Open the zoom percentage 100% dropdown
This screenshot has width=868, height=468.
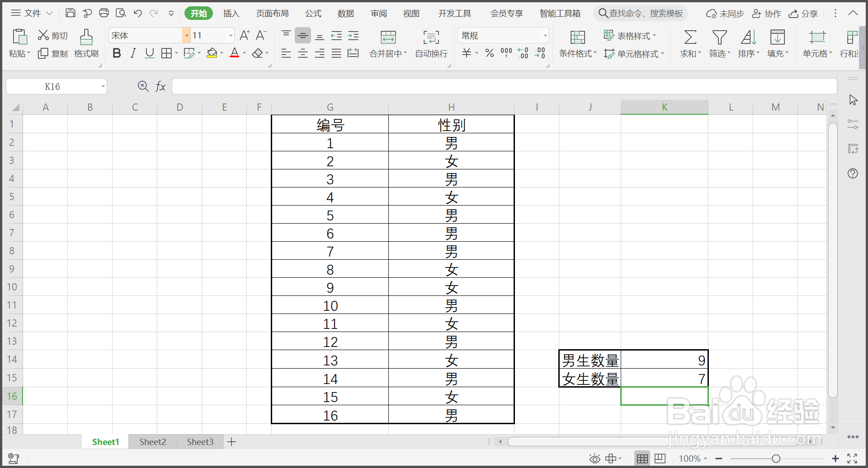[x=693, y=459]
